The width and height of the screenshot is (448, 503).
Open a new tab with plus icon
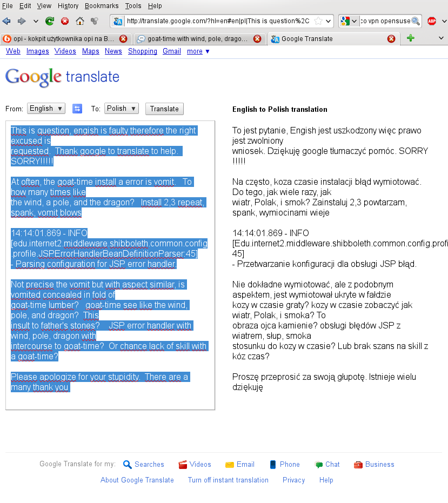[411, 38]
